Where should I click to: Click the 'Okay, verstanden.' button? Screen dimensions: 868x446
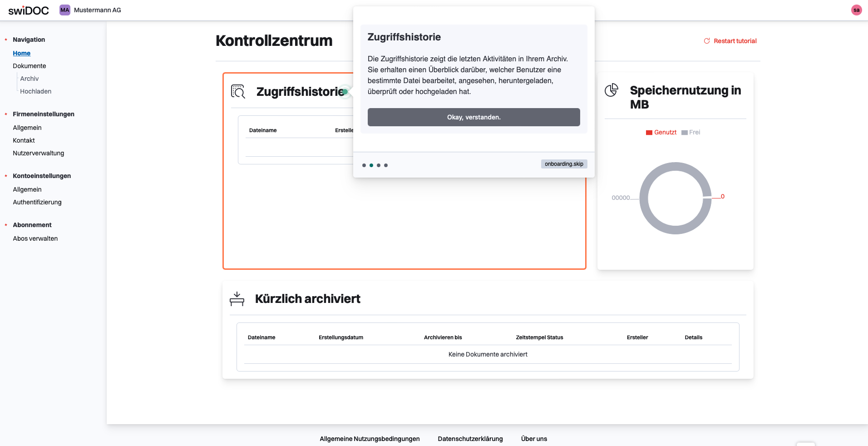pos(473,117)
